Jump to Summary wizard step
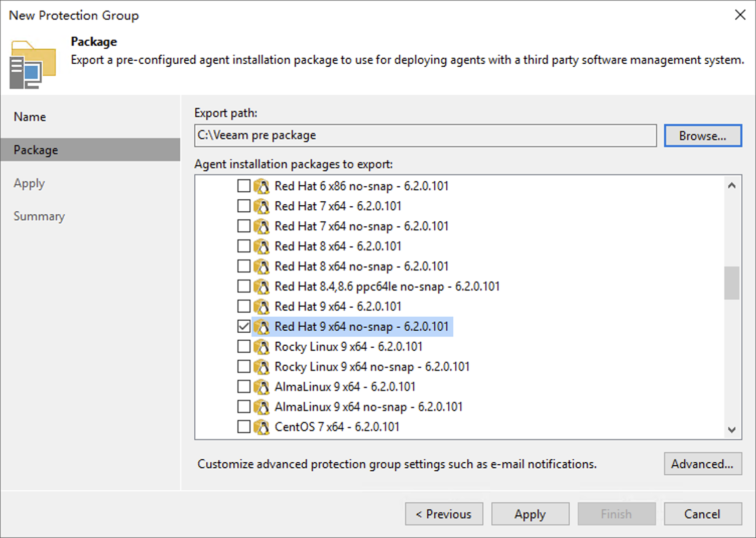Viewport: 756px width, 538px height. 39,216
